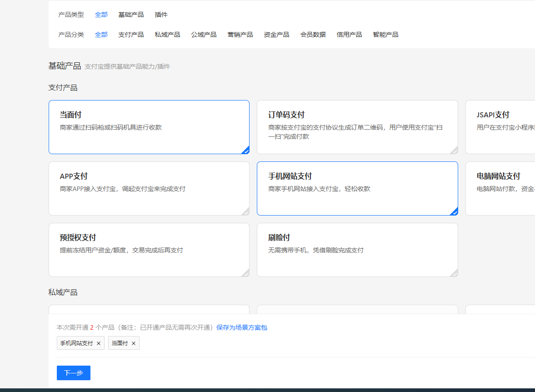Viewport: 535px width, 392px height.
Task: Select the APP支付 product card title
Action: [x=74, y=176]
